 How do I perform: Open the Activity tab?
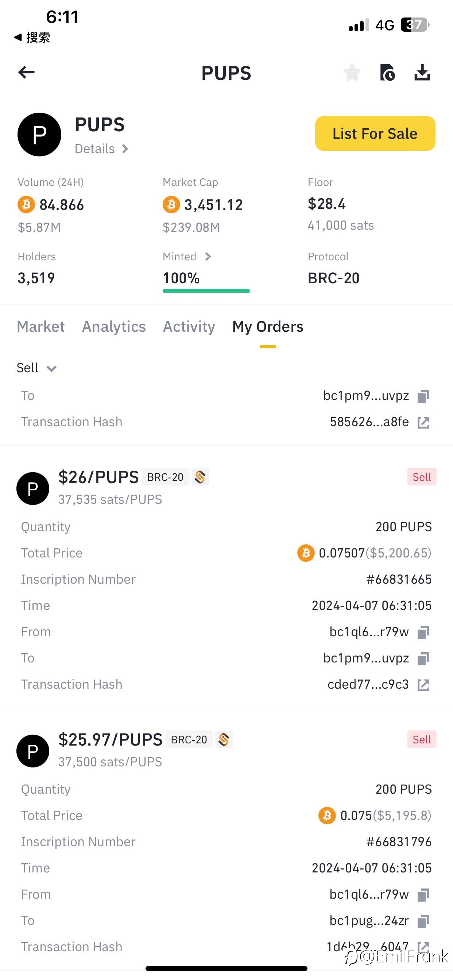coord(189,326)
